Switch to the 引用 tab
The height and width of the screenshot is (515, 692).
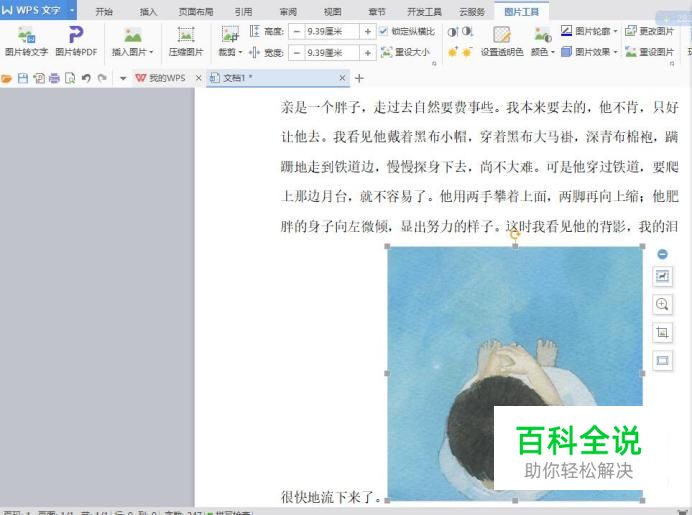pyautogui.click(x=244, y=11)
